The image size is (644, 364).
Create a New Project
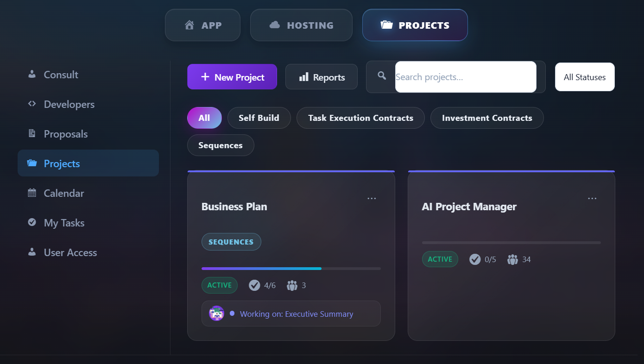232,76
